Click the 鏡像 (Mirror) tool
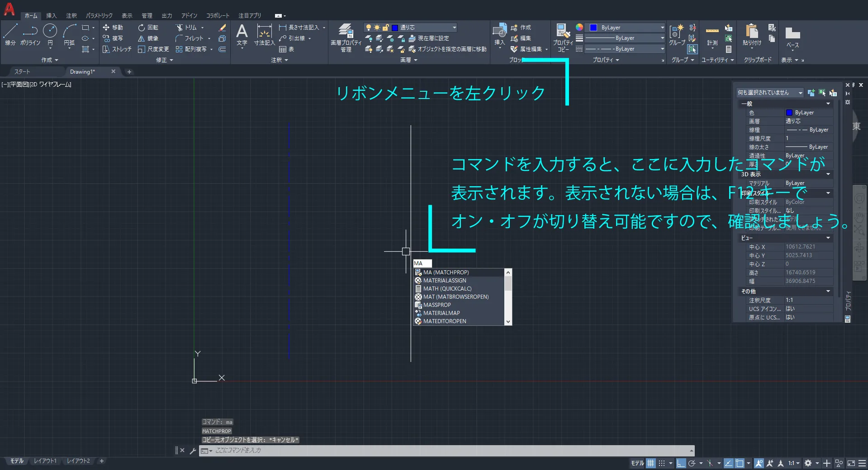 (148, 38)
